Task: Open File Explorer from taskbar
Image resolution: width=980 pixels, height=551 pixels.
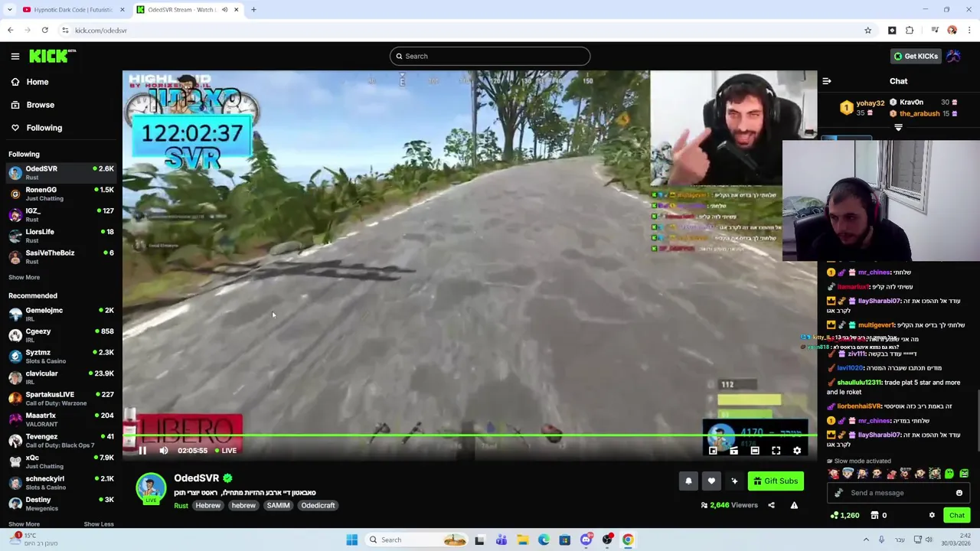Action: tap(522, 540)
